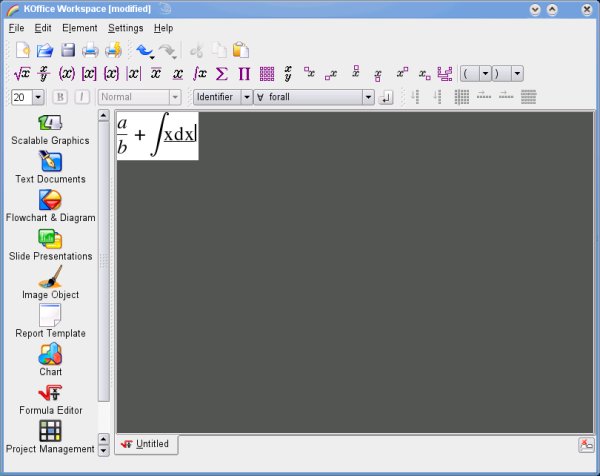Viewport: 600px width, 476px height.
Task: Click the insert symbol enter button
Action: pos(386,97)
